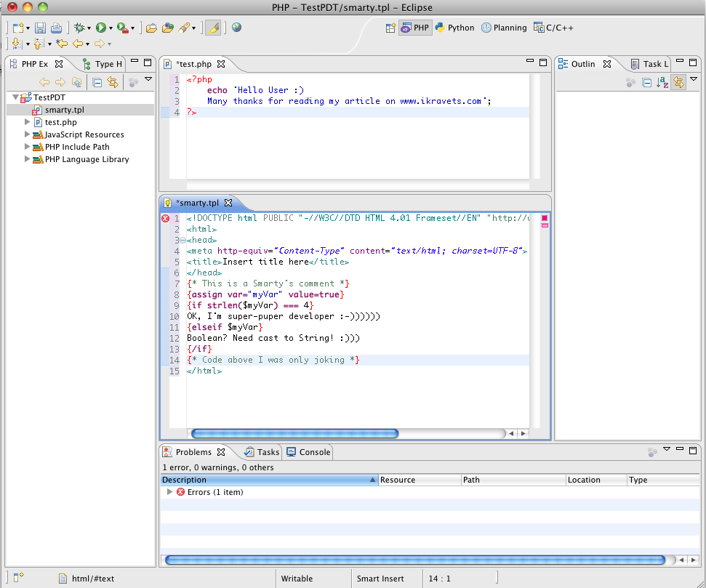Select the *smarty.tpl editor tab

click(x=198, y=203)
